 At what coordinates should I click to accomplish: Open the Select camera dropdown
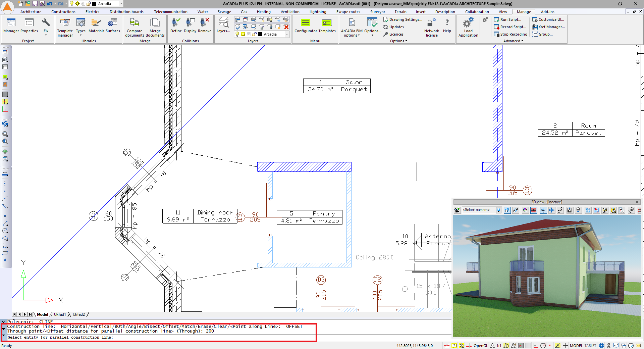pyautogui.click(x=499, y=210)
